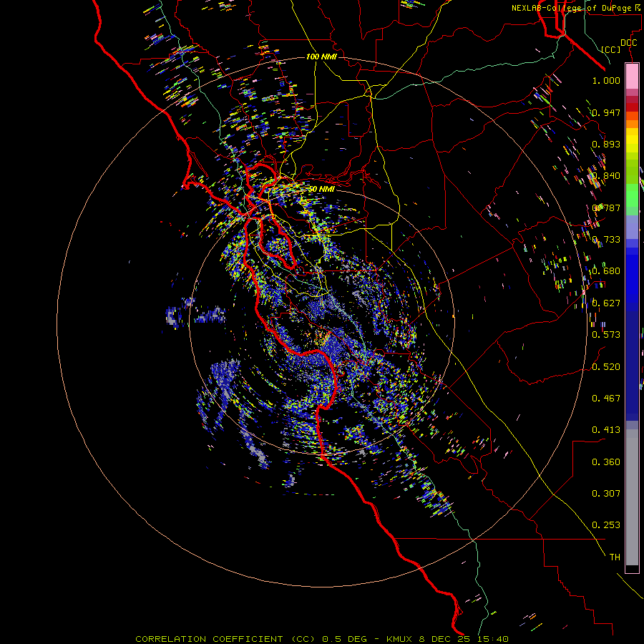The width and height of the screenshot is (644, 644).
Task: Click the 0.840 legend value
Action: pyautogui.click(x=606, y=176)
